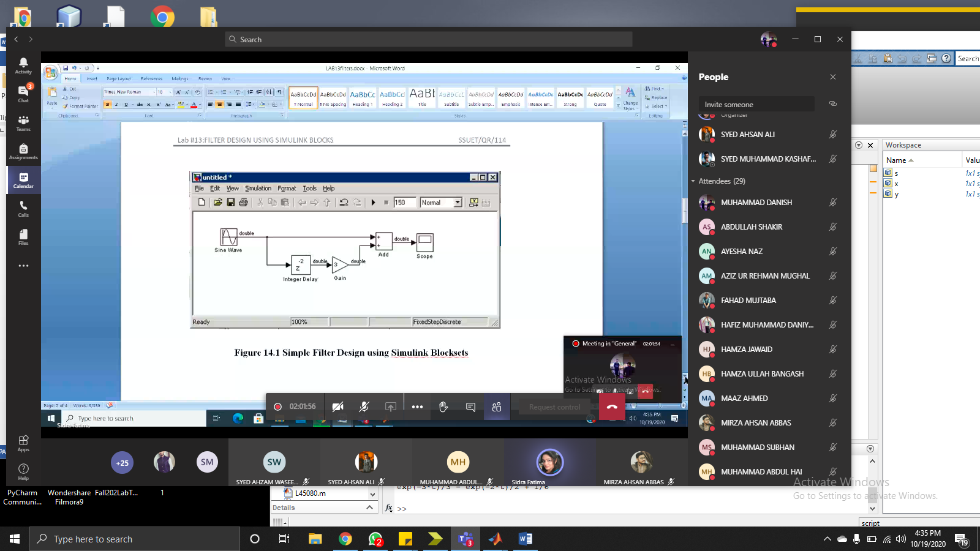The width and height of the screenshot is (980, 551).
Task: Hide participants using the people icon
Action: tap(497, 407)
